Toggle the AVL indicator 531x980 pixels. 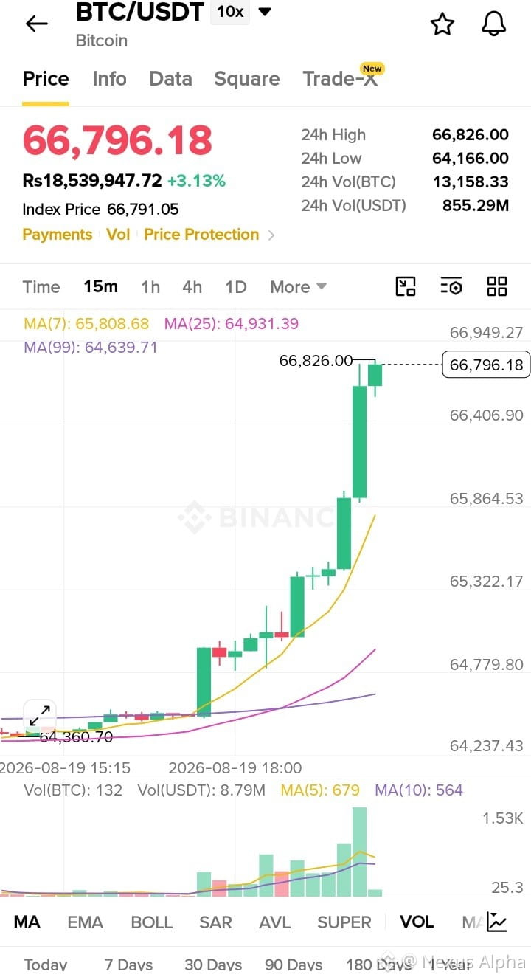point(274,922)
